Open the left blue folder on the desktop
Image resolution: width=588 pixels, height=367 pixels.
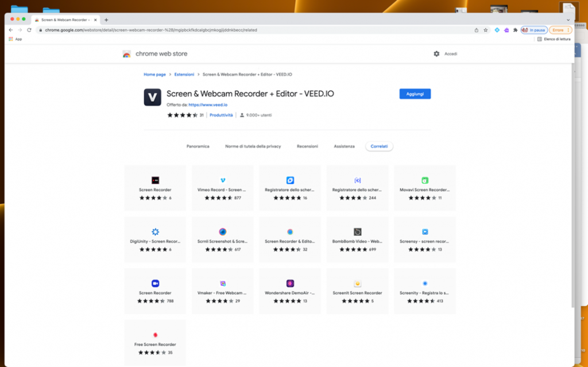tap(19, 9)
